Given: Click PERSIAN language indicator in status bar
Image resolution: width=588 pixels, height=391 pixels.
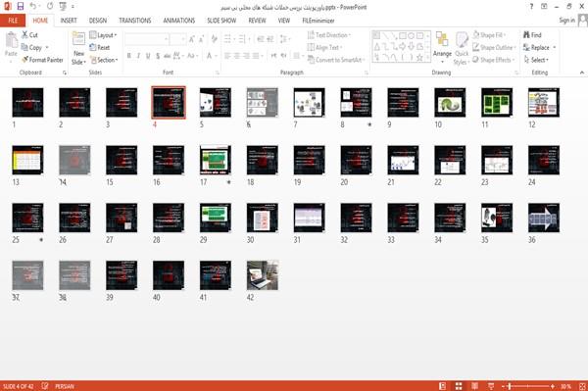Looking at the screenshot, I should click(65, 386).
